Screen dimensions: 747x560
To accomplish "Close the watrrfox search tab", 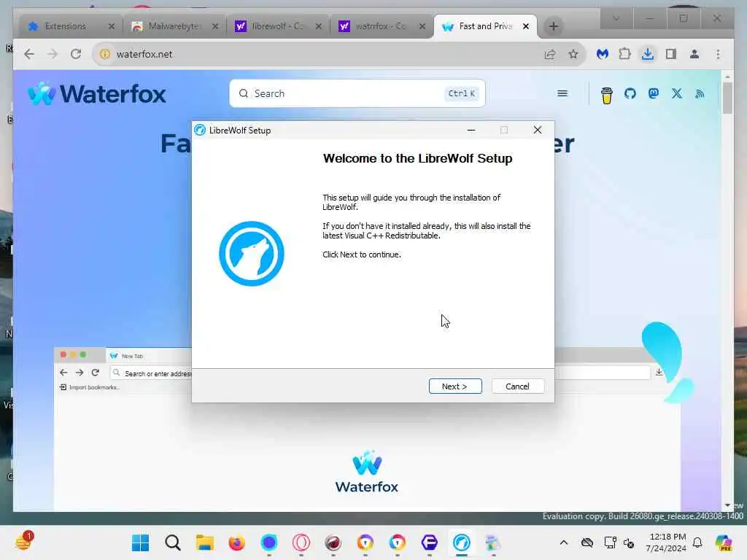I will [x=422, y=26].
